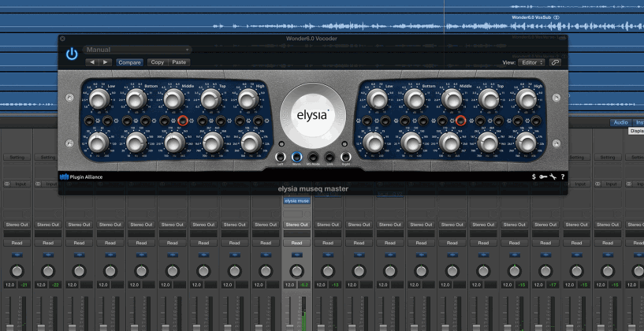The height and width of the screenshot is (331, 644).
Task: Click the 'elysia museq master' label
Action: pos(313,189)
